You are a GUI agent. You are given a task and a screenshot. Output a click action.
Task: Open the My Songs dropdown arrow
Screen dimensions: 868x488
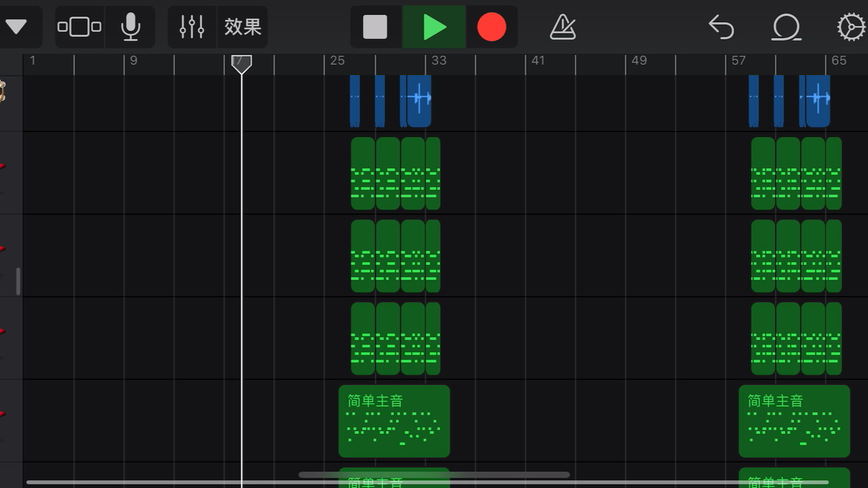[16, 26]
